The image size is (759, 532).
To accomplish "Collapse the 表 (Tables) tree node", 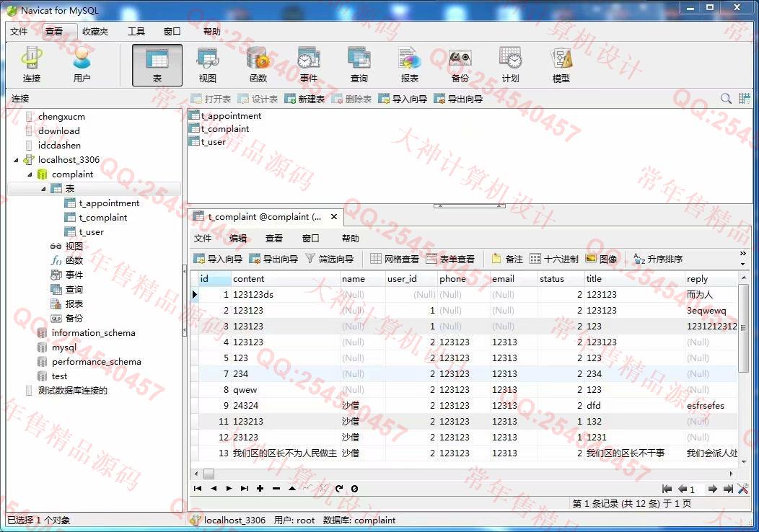I will [43, 189].
